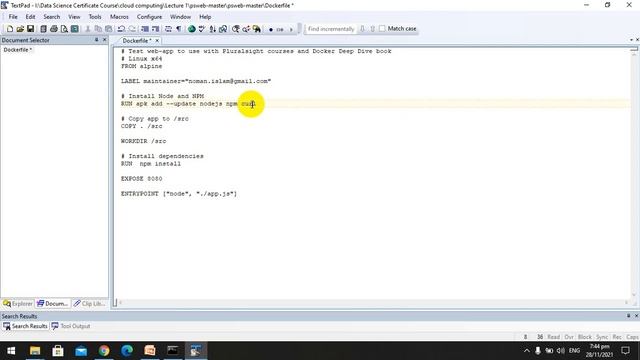Toggle word wrap from the toolbar

click(168, 29)
